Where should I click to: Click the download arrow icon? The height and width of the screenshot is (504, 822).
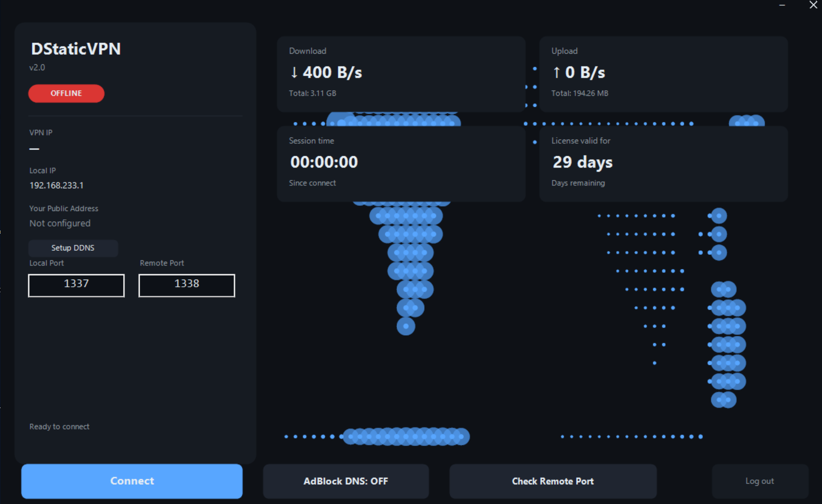294,73
